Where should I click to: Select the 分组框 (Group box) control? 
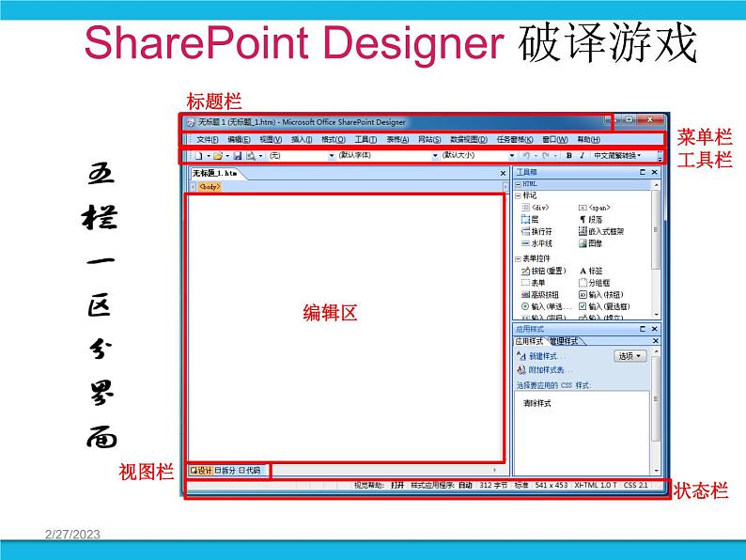click(x=594, y=283)
